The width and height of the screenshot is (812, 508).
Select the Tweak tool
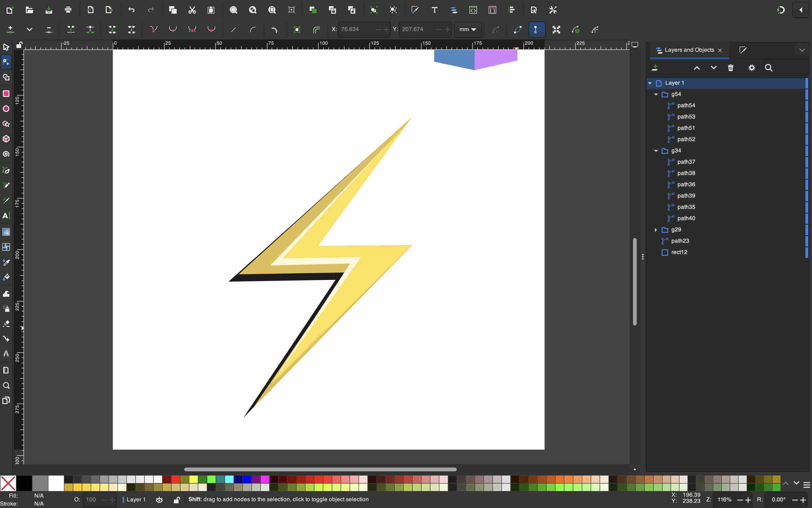click(6, 294)
